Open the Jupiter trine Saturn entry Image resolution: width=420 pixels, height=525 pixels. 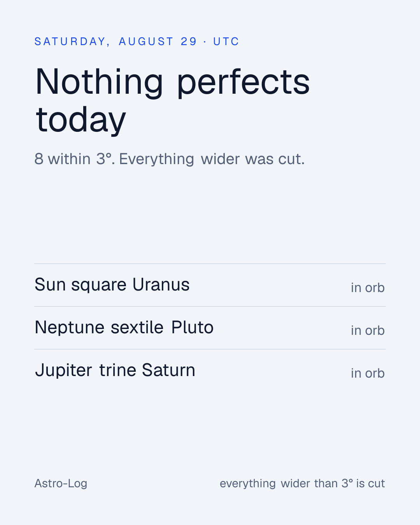(x=210, y=371)
